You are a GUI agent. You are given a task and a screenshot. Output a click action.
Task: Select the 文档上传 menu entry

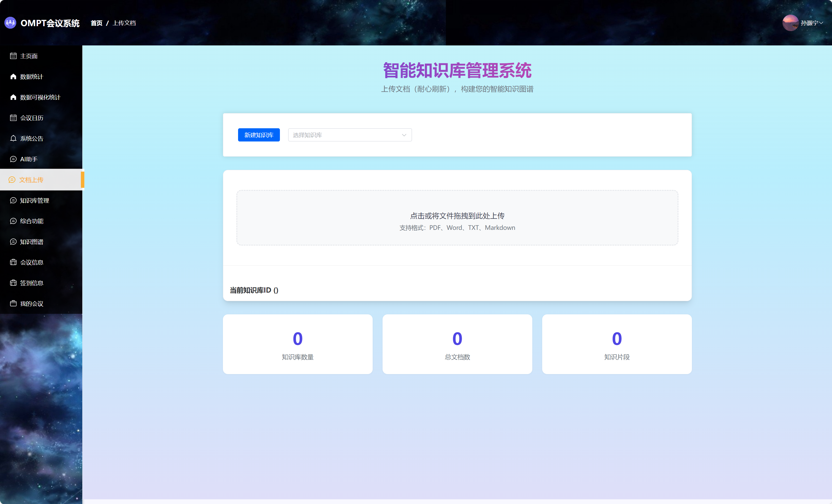click(x=41, y=180)
